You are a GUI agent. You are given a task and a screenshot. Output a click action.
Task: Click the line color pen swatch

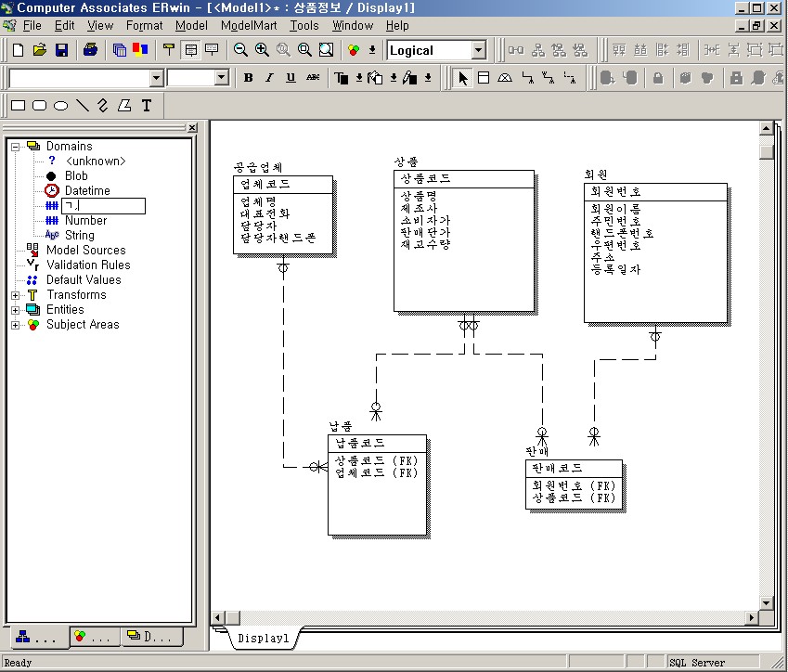(x=409, y=78)
